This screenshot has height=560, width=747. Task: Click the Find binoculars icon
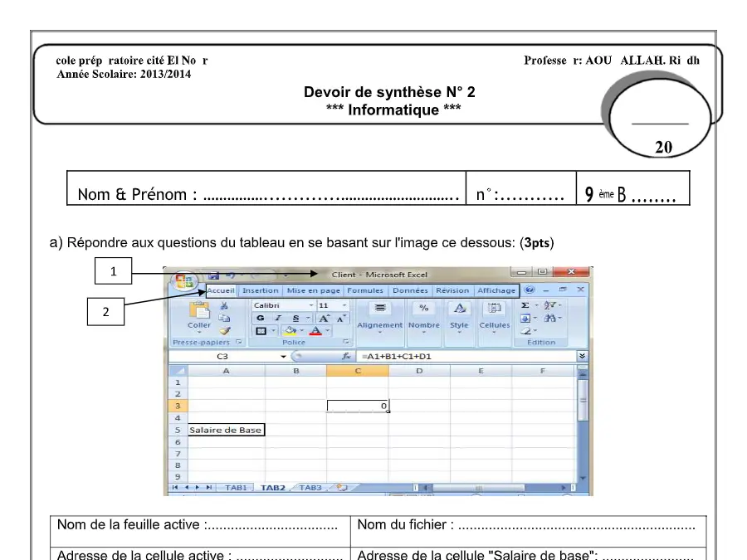click(549, 318)
